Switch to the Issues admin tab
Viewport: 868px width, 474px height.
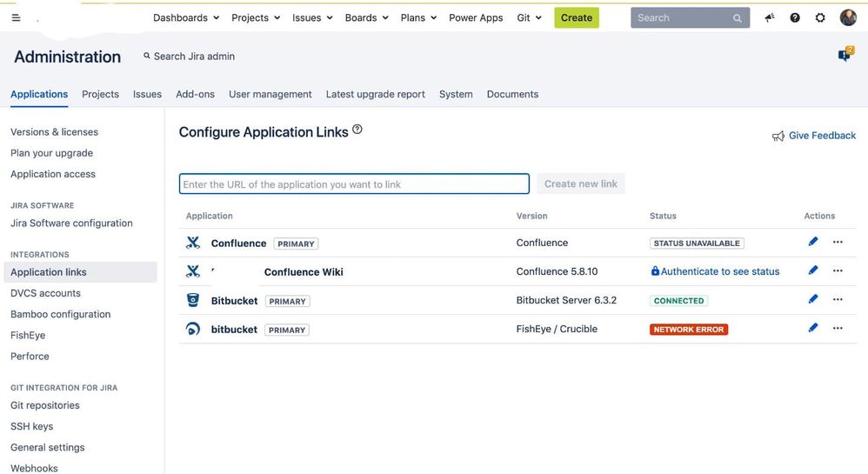coord(147,94)
